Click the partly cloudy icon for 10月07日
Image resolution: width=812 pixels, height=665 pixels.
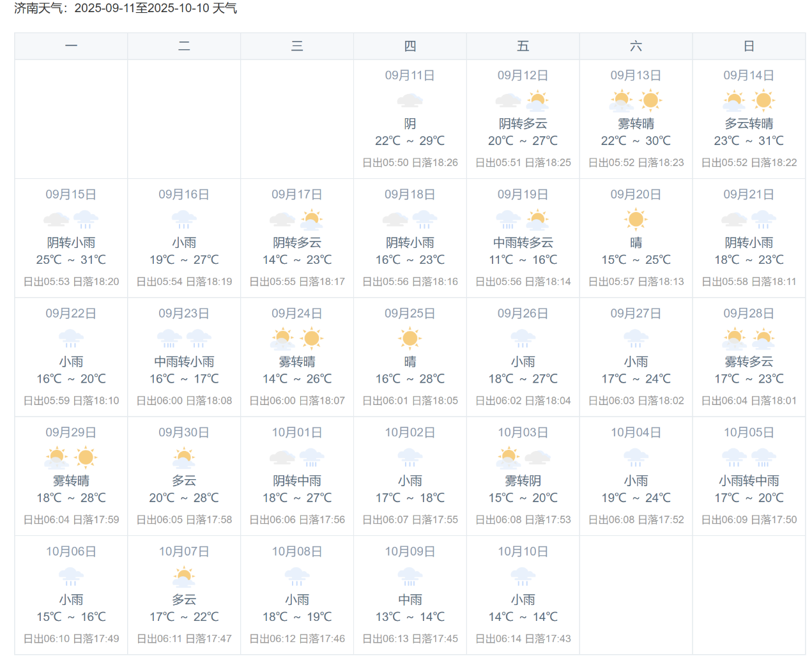tap(184, 577)
